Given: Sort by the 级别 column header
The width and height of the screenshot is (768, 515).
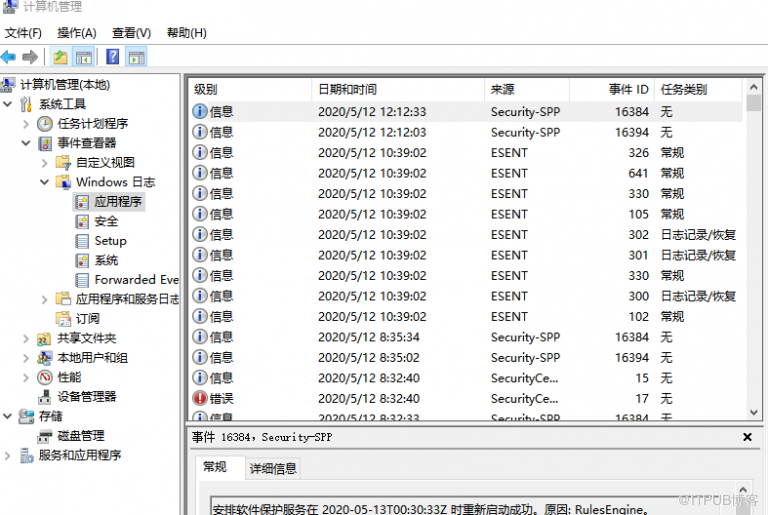Looking at the screenshot, I should pos(250,90).
